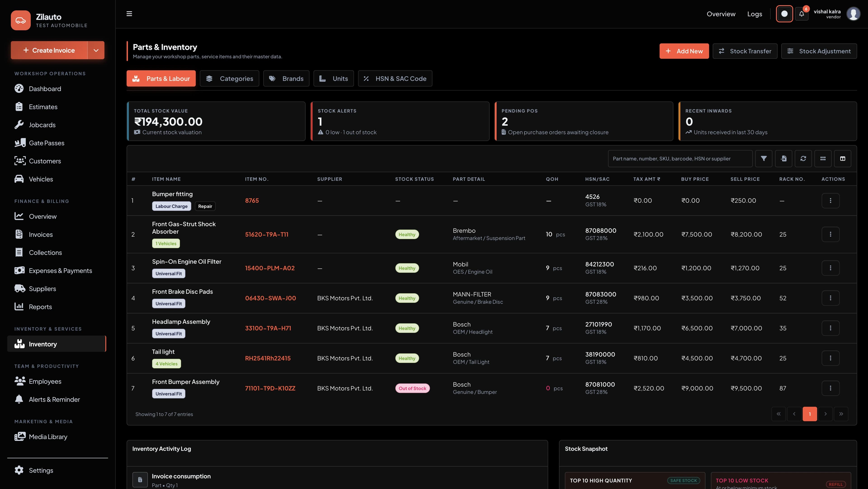Open vishal kalra profile avatar

point(853,14)
